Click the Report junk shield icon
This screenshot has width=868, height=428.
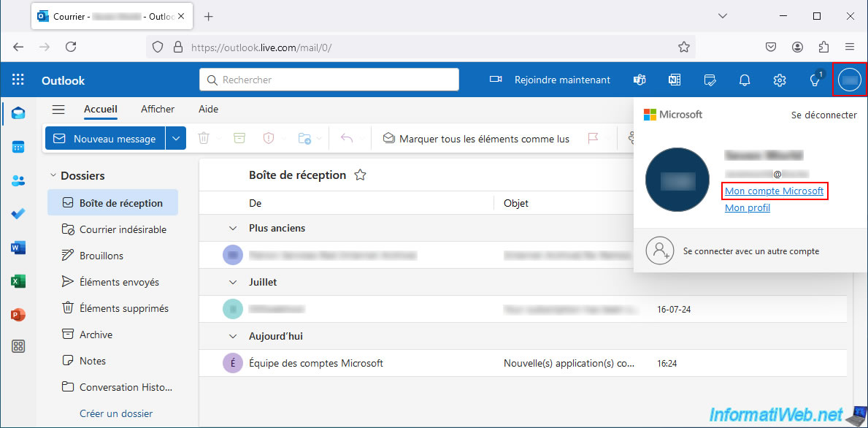(x=269, y=139)
